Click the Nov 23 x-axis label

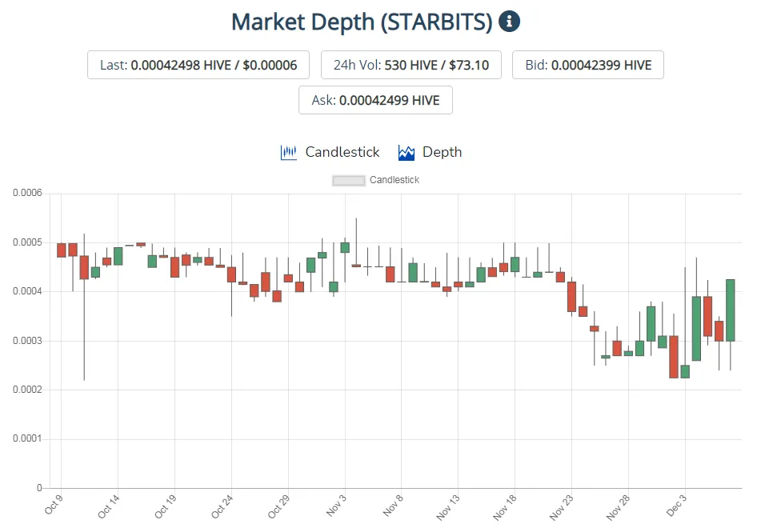pos(561,506)
